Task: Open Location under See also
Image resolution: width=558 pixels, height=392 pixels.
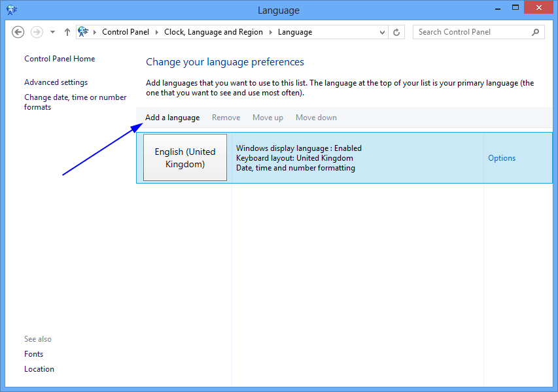Action: click(x=39, y=369)
